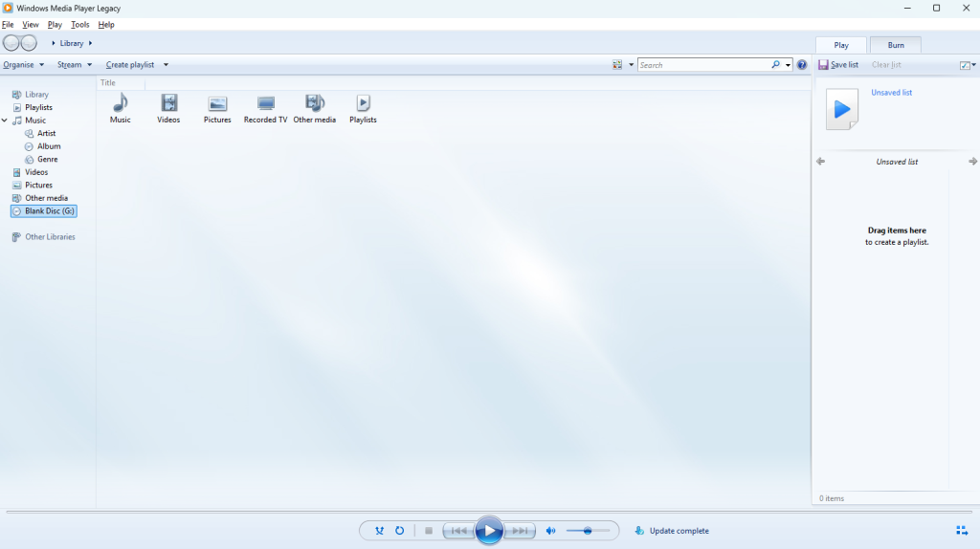The width and height of the screenshot is (980, 549).
Task: Switch to the Burn tab
Action: 896,45
